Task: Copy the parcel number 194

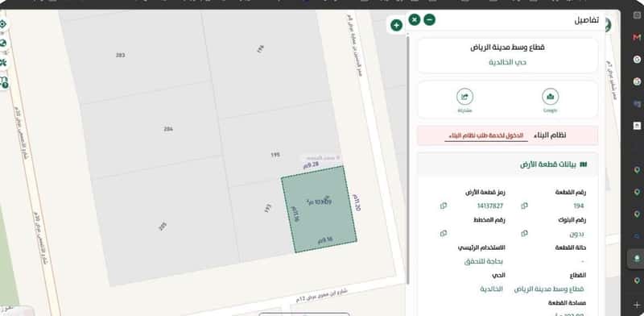Action: tap(524, 206)
